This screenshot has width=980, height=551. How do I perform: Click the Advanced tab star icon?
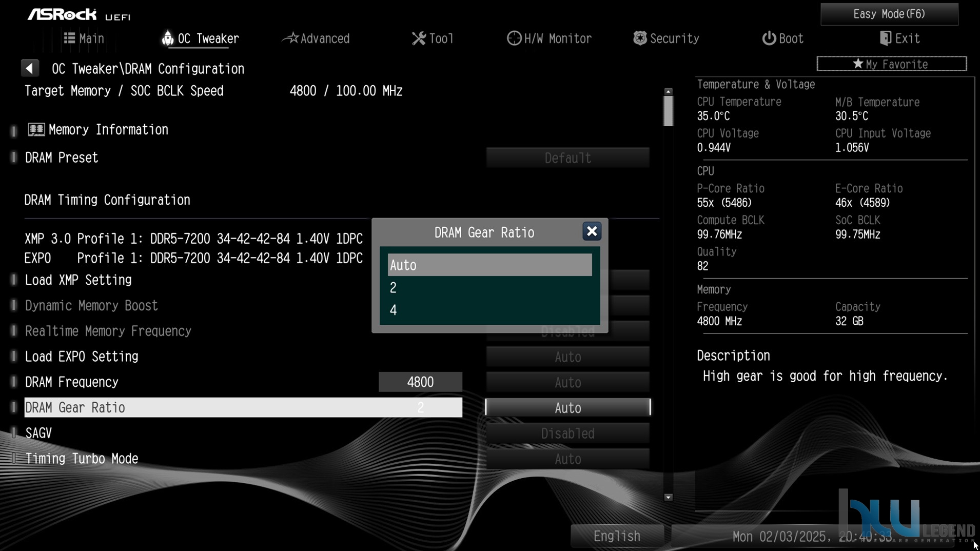(x=291, y=38)
